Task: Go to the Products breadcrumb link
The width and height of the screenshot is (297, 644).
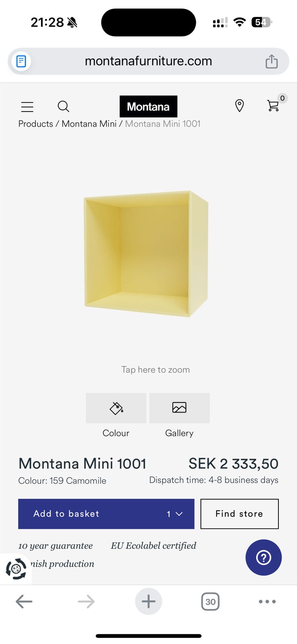Action: [35, 124]
